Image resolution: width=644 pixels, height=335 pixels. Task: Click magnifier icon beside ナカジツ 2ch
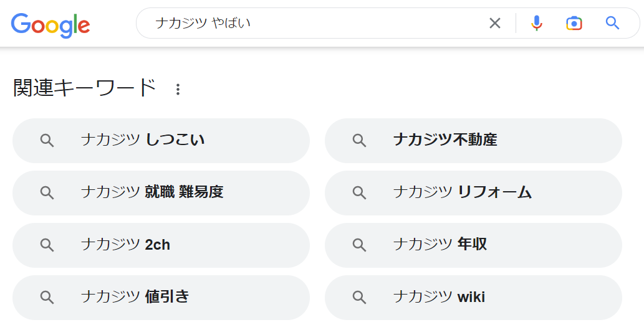pos(47,245)
